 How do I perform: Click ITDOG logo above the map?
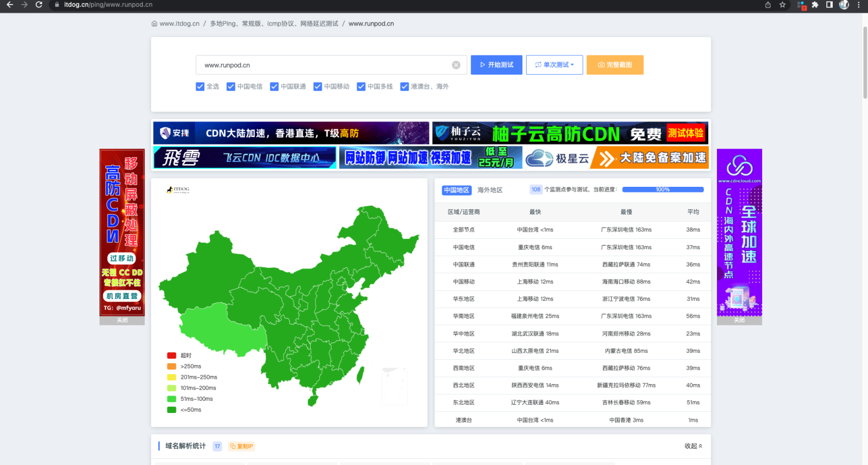click(178, 190)
